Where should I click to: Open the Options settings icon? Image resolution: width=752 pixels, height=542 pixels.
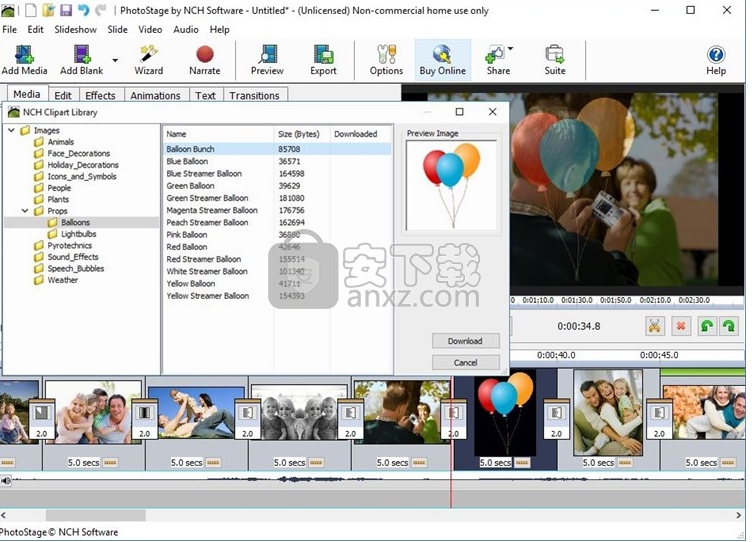386,59
